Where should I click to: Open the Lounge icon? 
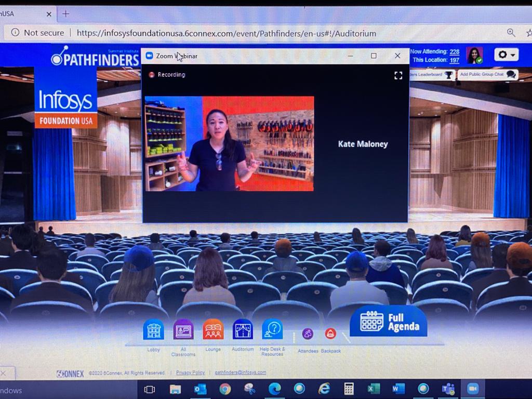(213, 329)
